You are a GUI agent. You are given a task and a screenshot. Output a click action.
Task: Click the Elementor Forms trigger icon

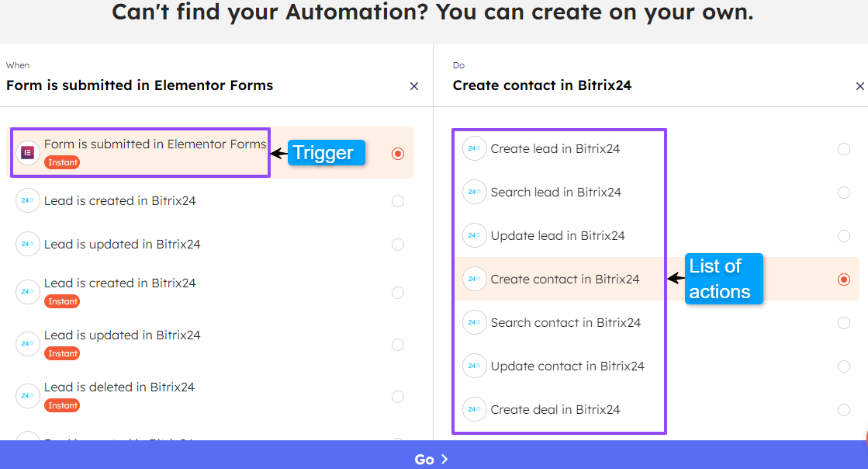[x=28, y=153]
